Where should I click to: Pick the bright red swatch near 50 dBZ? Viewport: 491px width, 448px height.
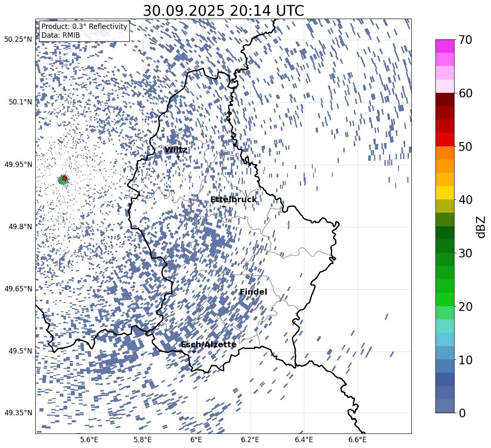pos(445,140)
